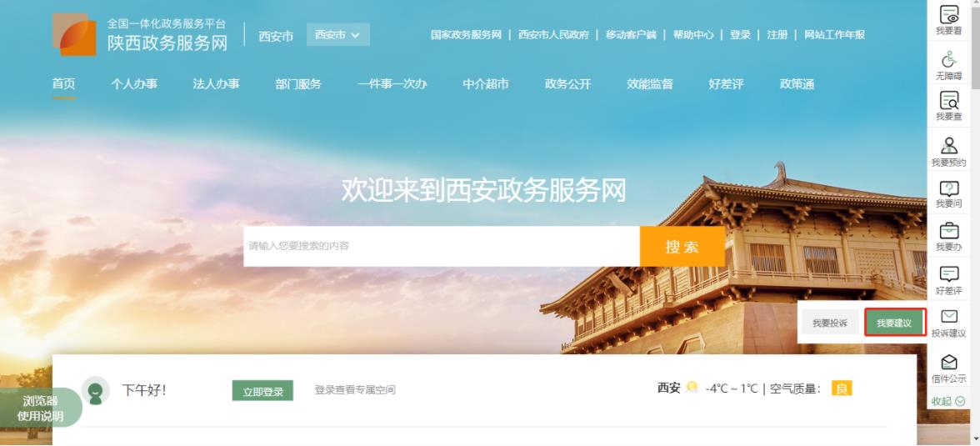Click the green 立即登录 button
This screenshot has width=980, height=446.
[262, 391]
